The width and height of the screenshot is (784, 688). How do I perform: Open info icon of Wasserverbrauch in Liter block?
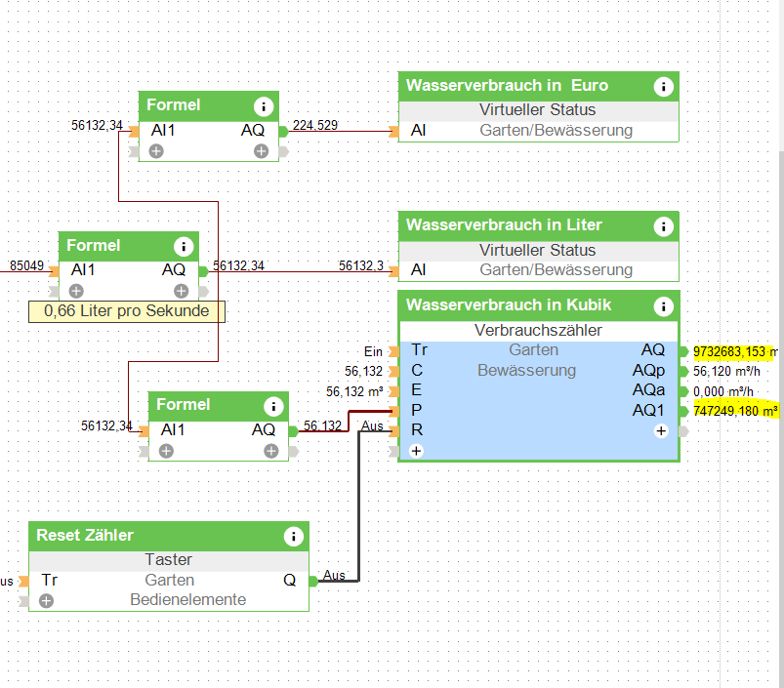coord(663,226)
